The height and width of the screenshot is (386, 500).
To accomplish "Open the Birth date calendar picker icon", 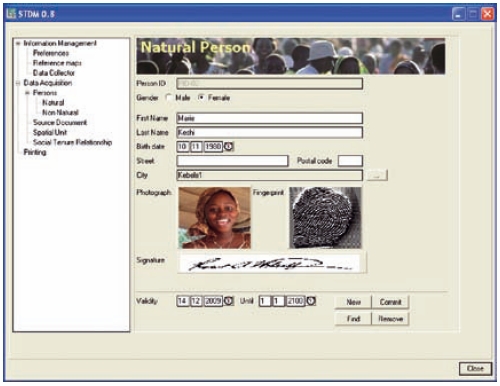I will (x=229, y=146).
